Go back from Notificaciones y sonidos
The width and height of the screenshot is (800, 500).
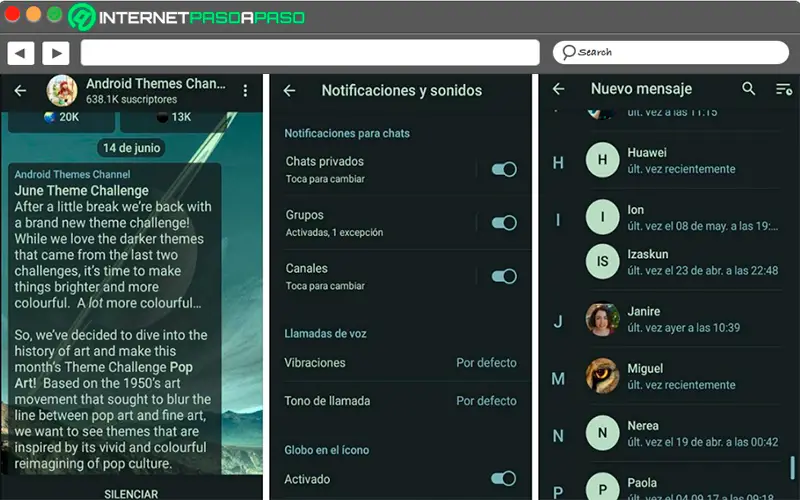click(x=289, y=91)
